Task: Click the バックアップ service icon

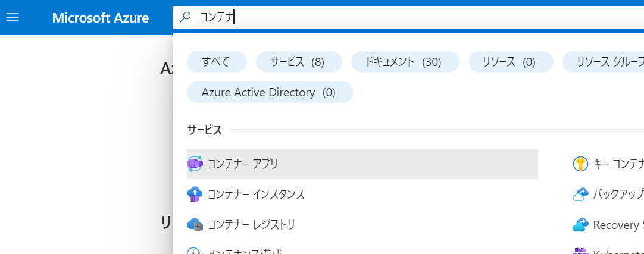Action: tap(580, 195)
